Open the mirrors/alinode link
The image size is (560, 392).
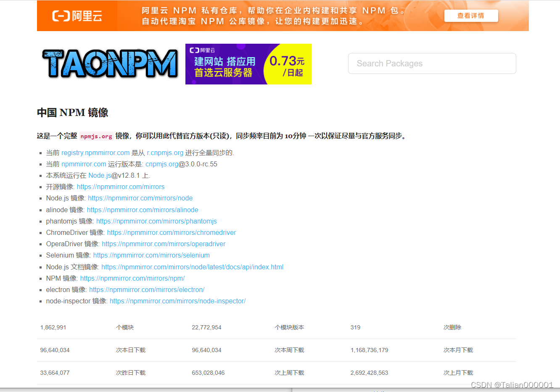pyautogui.click(x=143, y=210)
